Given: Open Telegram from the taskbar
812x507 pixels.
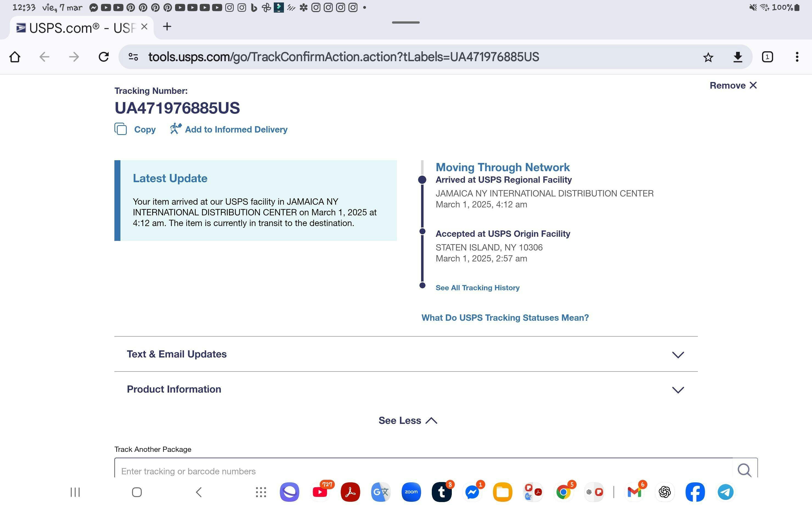Looking at the screenshot, I should (725, 492).
